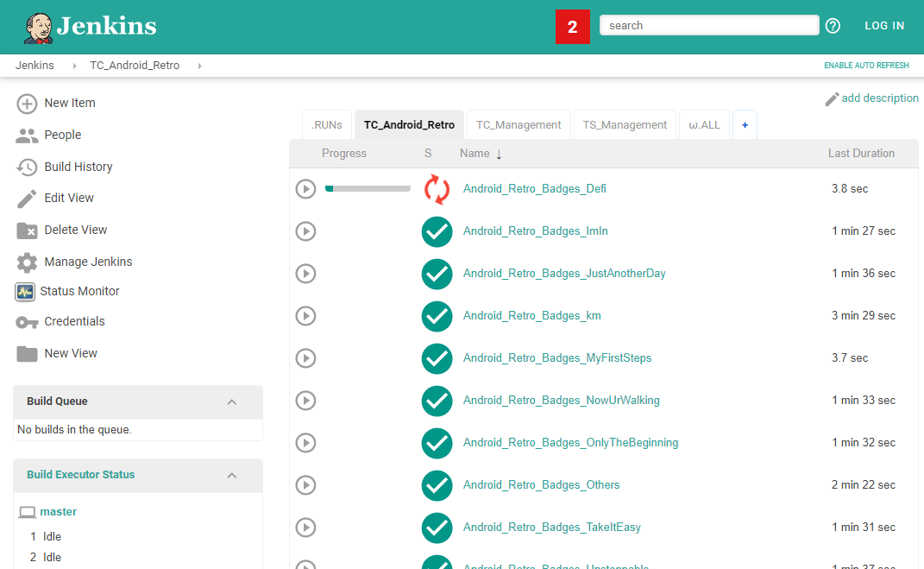Click success status icon for Android_Retro_Badges_NowUrWalking
Image resolution: width=924 pixels, height=569 pixels.
437,401
